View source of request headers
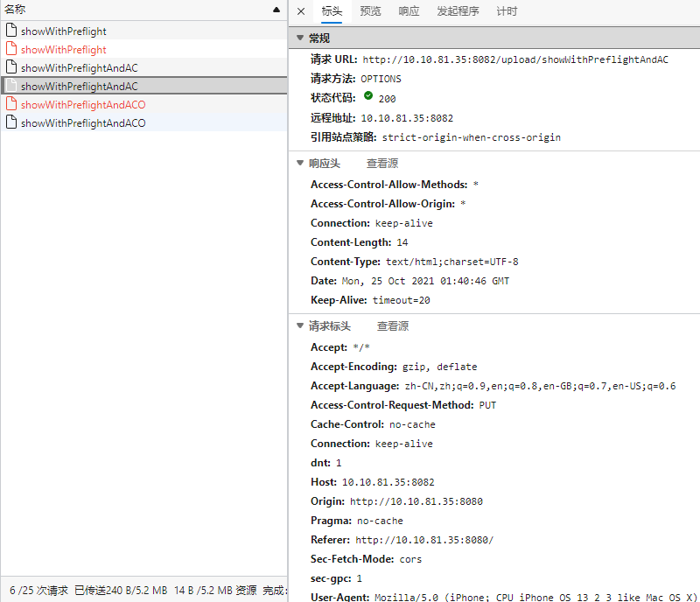 tap(392, 326)
